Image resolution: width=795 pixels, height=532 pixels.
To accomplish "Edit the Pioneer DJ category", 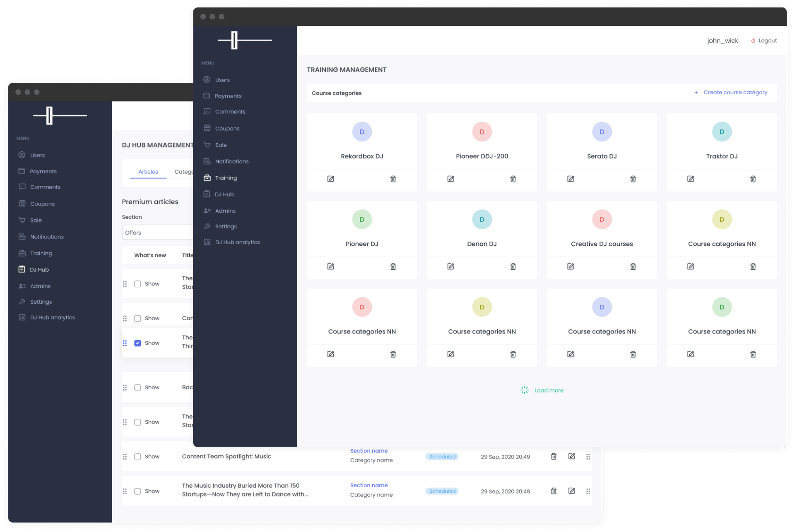I will click(x=330, y=266).
